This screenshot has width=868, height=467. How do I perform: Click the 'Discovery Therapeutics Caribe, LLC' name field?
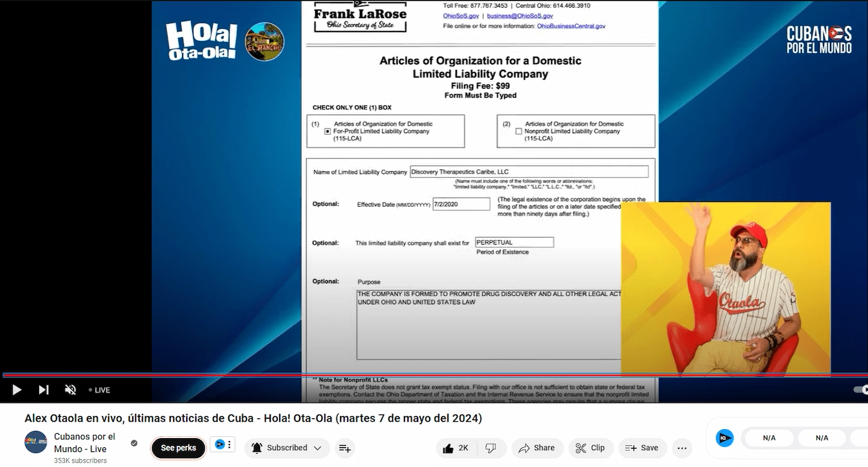tap(529, 172)
